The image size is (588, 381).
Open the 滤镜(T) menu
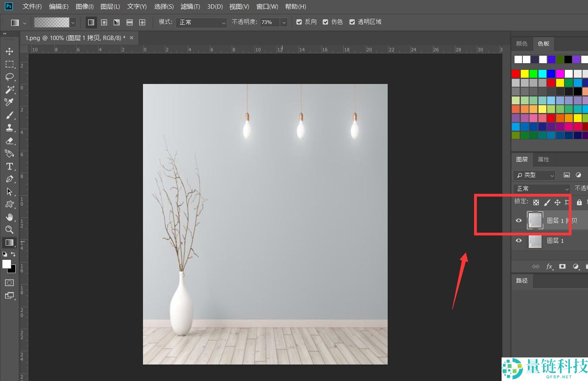[190, 7]
